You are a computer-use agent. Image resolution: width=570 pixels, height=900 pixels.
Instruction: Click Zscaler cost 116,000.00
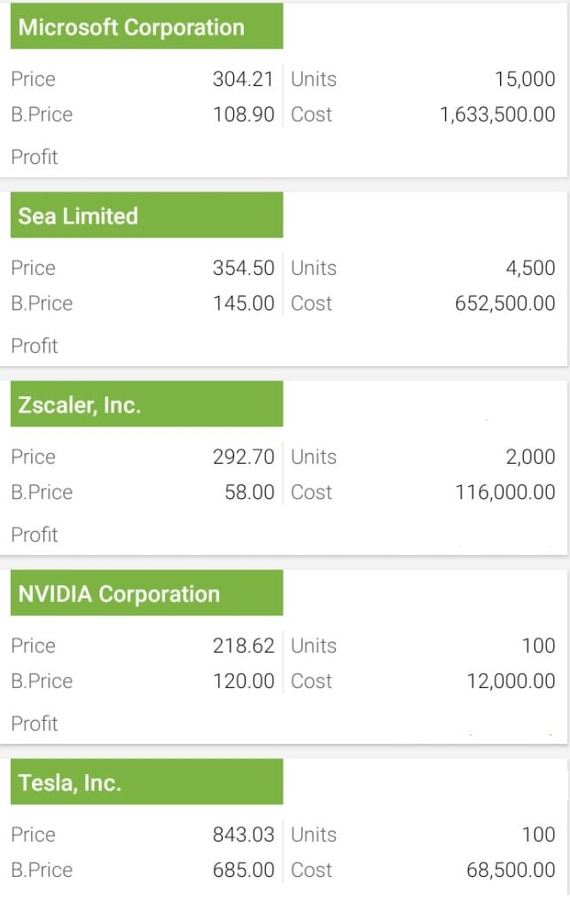(505, 492)
